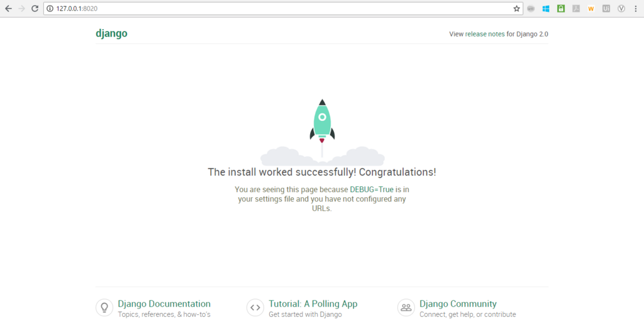Bookmark this page with the star icon
The height and width of the screenshot is (330, 644).
[x=516, y=9]
